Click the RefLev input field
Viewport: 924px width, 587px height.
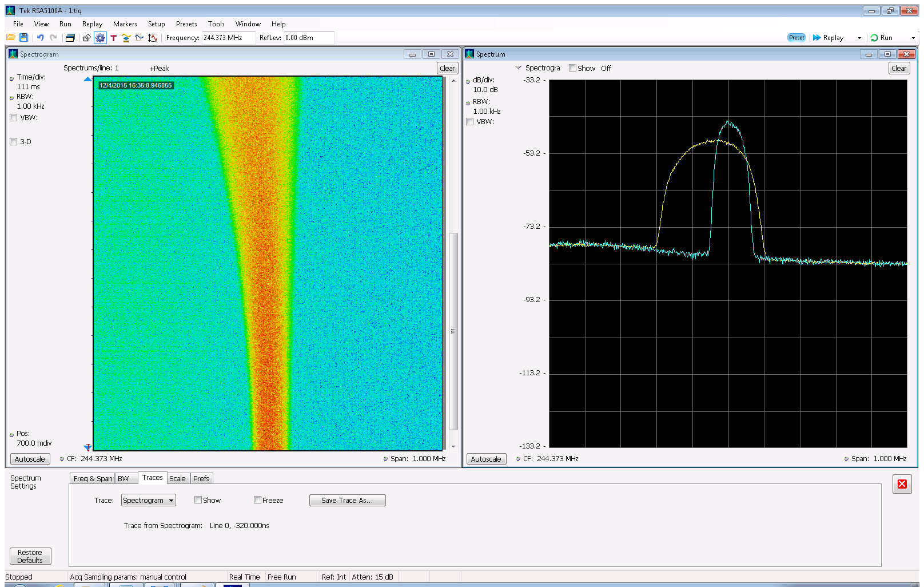[309, 38]
